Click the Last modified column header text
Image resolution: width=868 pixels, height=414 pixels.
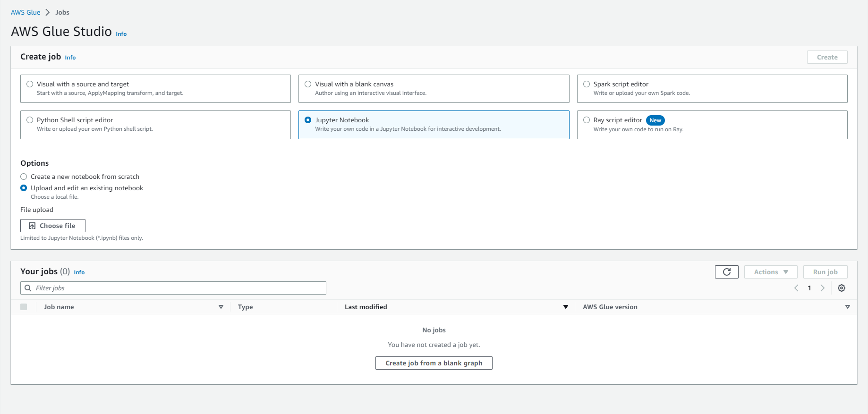pos(366,307)
